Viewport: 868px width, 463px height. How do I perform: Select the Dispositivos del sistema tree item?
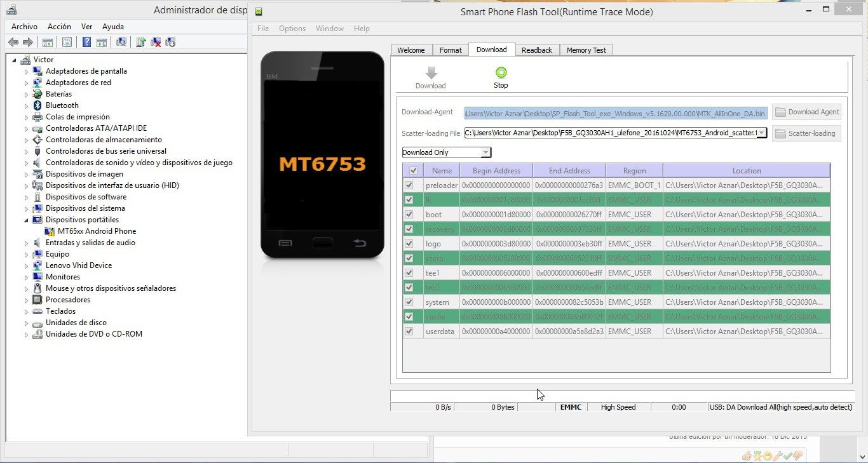click(85, 208)
